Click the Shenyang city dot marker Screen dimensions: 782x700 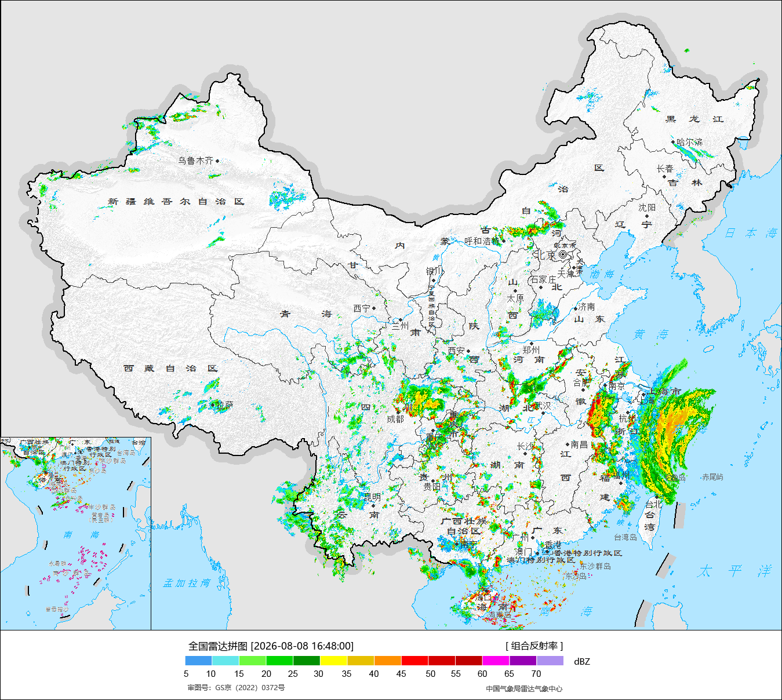click(647, 216)
